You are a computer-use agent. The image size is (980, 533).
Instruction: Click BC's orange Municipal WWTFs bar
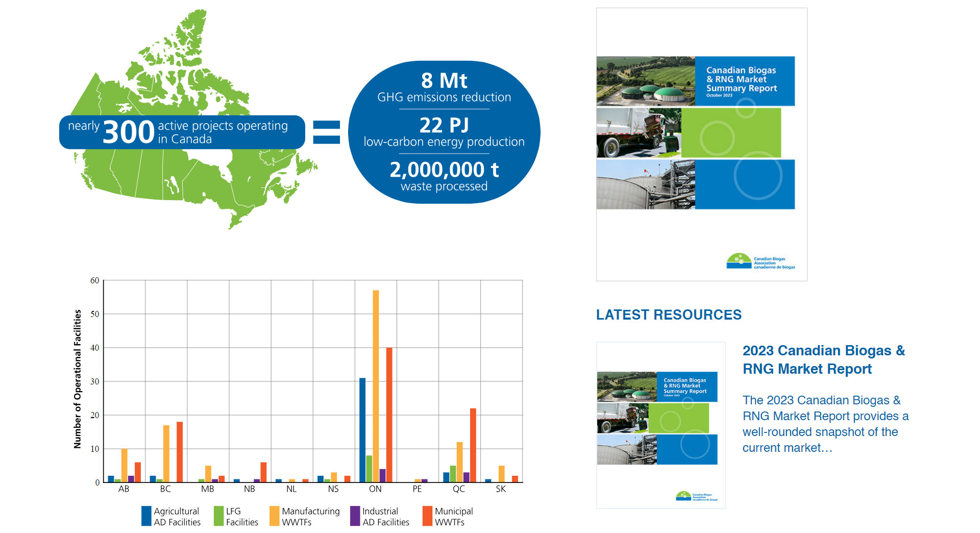179,452
